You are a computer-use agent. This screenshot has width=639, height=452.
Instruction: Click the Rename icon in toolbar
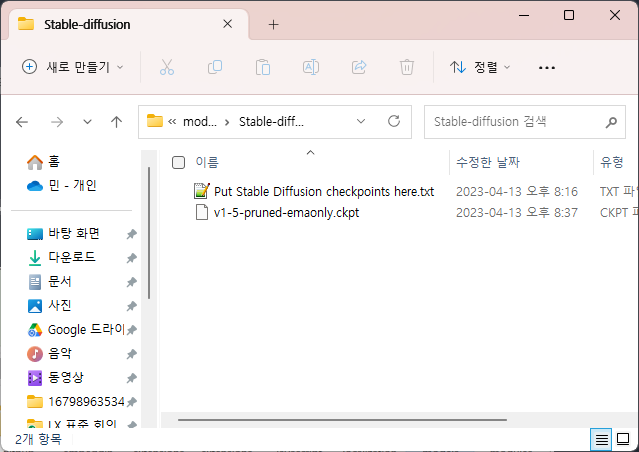[x=311, y=67]
